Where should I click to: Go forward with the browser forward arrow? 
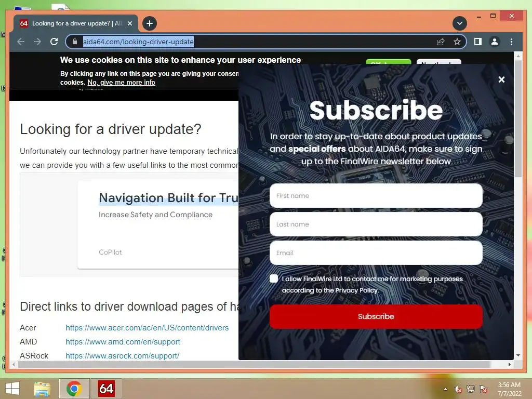click(37, 42)
